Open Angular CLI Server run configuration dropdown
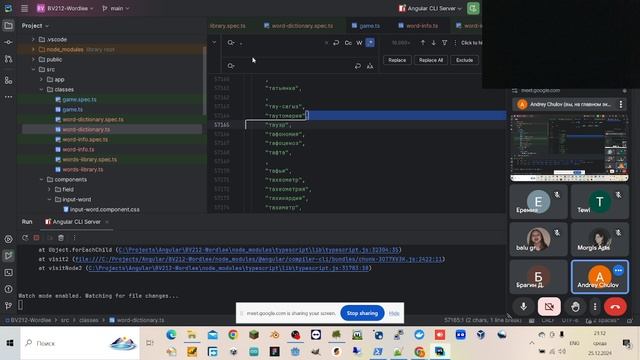640x360 pixels. (430, 8)
